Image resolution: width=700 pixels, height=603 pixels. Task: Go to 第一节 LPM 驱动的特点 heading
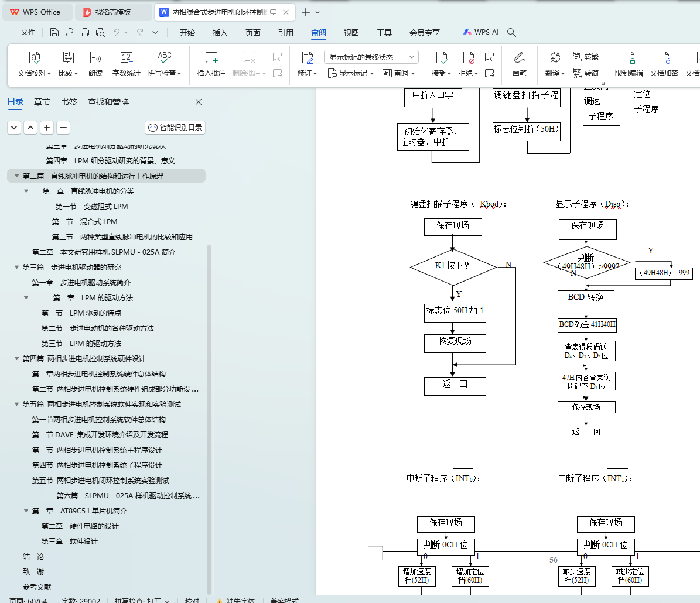click(81, 313)
